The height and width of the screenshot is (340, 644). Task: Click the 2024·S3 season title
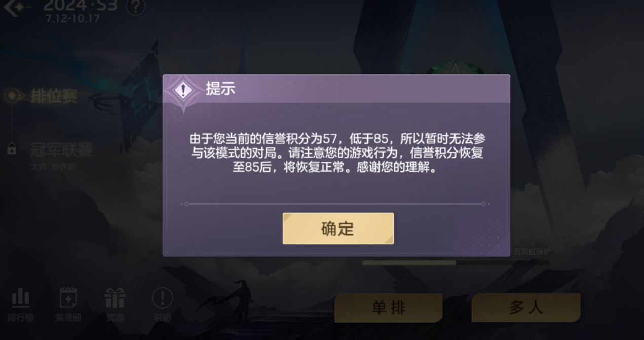coord(80,5)
